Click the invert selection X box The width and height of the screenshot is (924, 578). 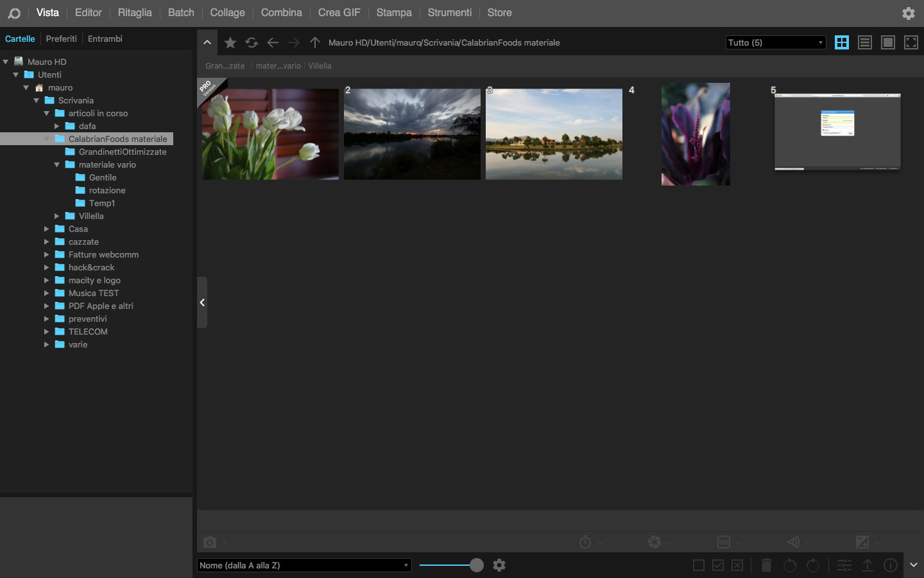pos(737,565)
